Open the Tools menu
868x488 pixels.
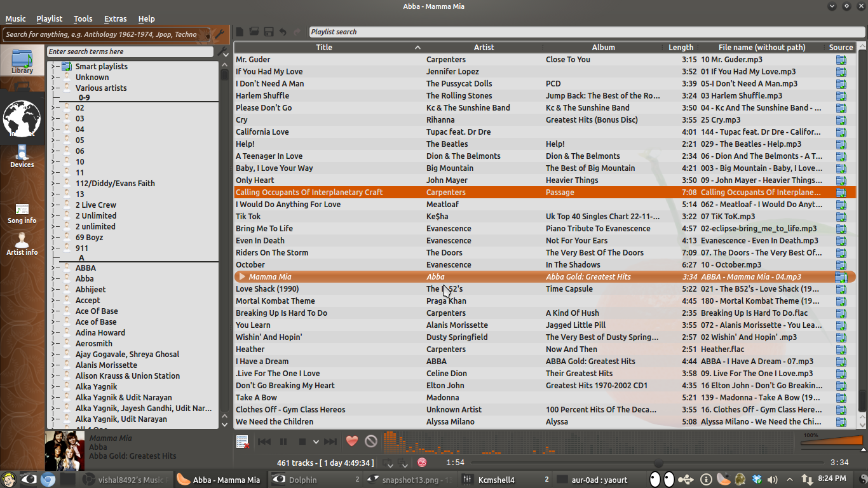83,19
